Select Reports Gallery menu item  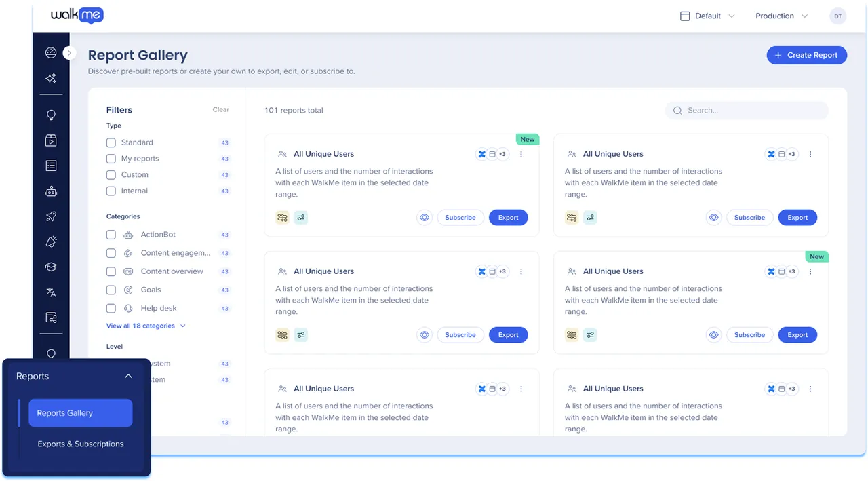coord(80,413)
